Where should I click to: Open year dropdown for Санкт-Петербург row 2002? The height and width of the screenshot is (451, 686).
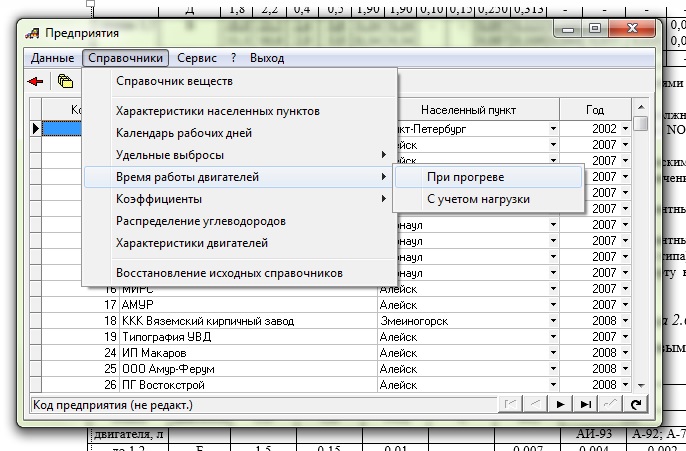(625, 129)
